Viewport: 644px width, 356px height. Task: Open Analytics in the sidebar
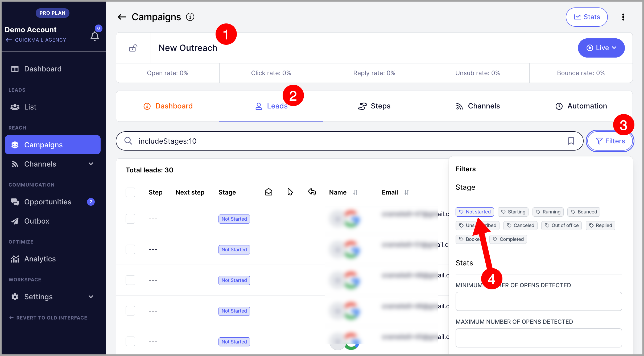(x=53, y=259)
